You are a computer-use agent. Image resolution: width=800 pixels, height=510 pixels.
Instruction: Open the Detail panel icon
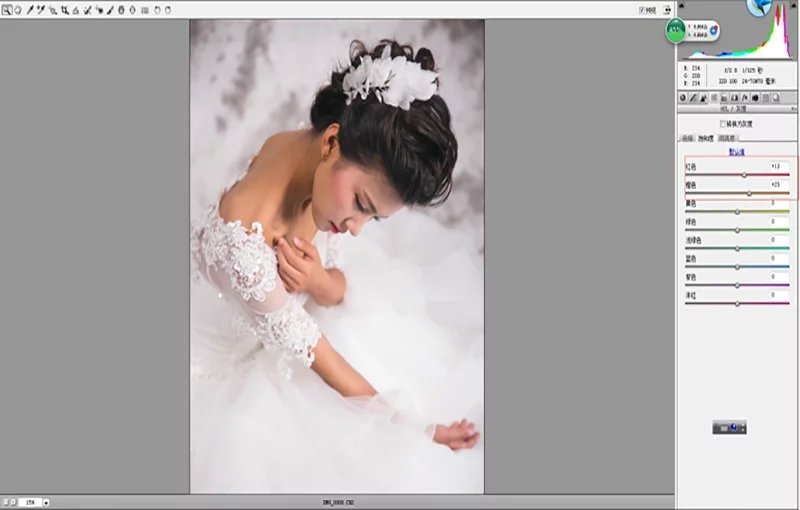coord(704,97)
